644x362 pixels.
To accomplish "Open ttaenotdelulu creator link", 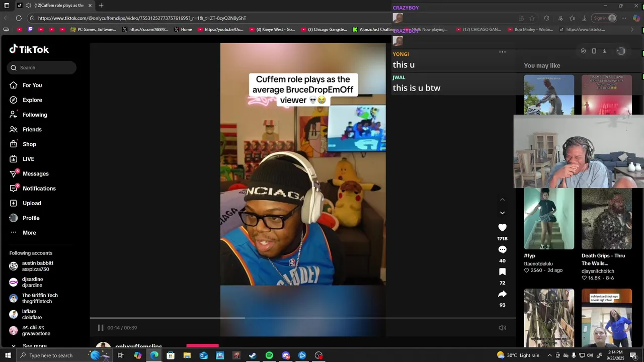I will (x=538, y=263).
